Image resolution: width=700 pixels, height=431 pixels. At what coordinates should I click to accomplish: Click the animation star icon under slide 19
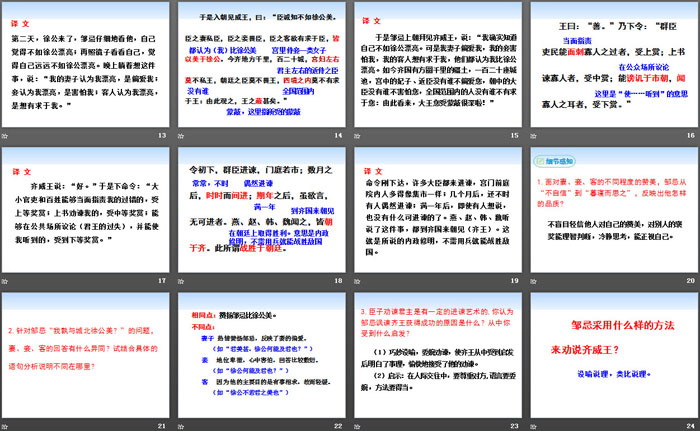pyautogui.click(x=357, y=281)
